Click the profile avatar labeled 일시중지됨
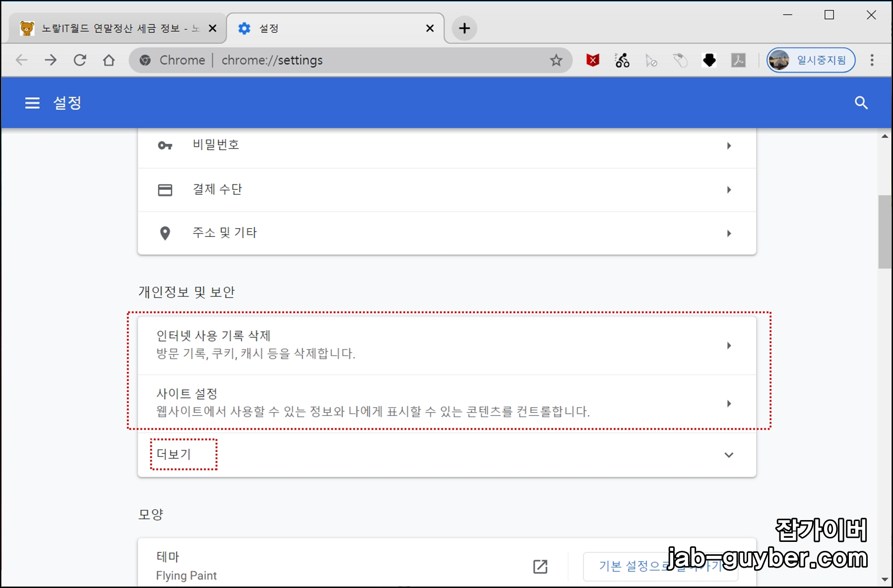 (811, 60)
